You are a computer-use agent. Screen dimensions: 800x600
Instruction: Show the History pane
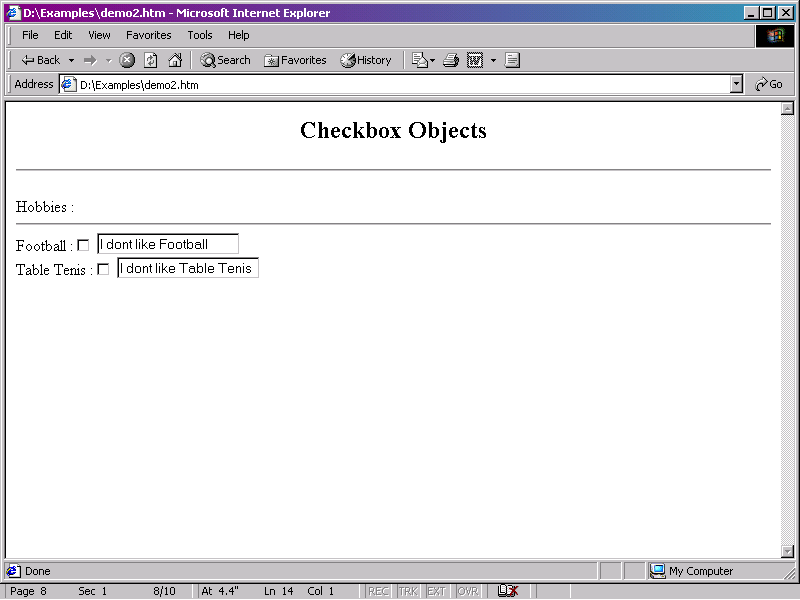[x=366, y=60]
